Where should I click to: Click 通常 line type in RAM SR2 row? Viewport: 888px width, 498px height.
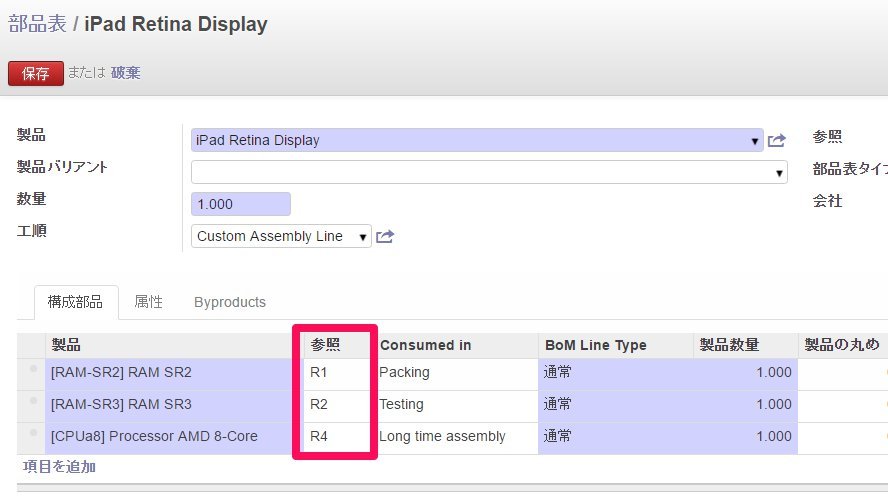pos(616,373)
